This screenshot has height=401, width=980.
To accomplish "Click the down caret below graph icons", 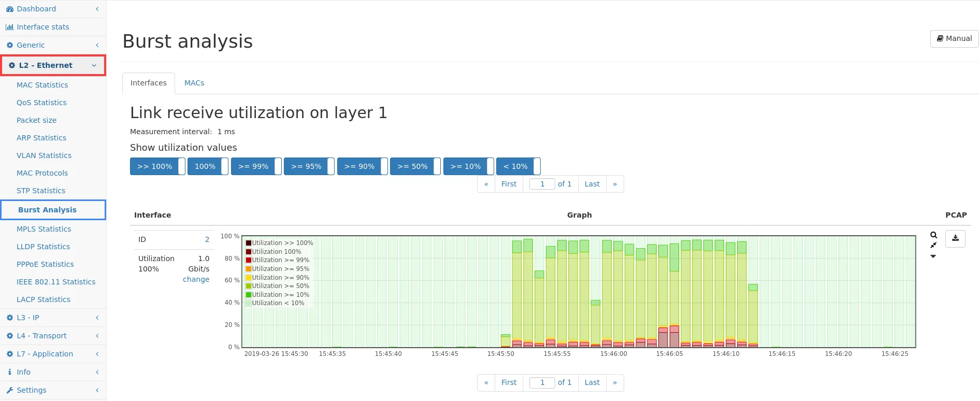I will pos(933,256).
